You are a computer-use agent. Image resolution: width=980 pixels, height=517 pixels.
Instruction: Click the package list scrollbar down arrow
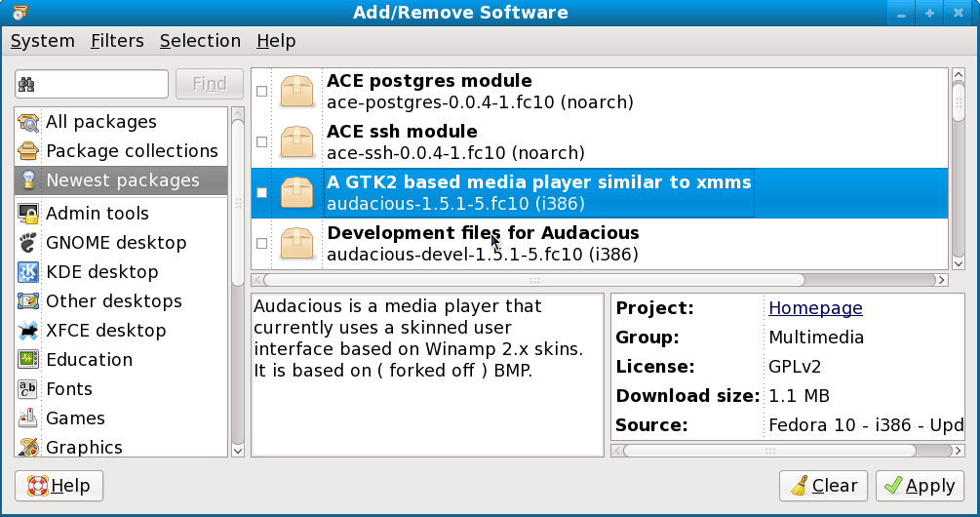959,263
